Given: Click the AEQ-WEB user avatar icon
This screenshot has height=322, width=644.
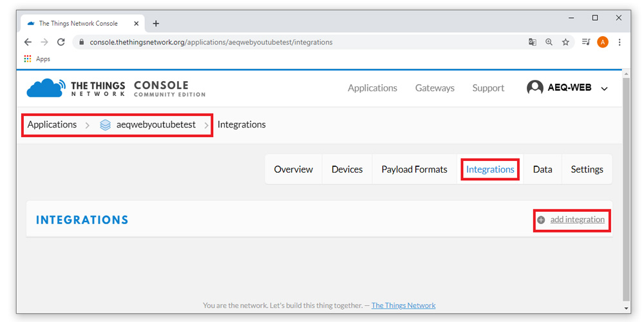Looking at the screenshot, I should [x=535, y=88].
